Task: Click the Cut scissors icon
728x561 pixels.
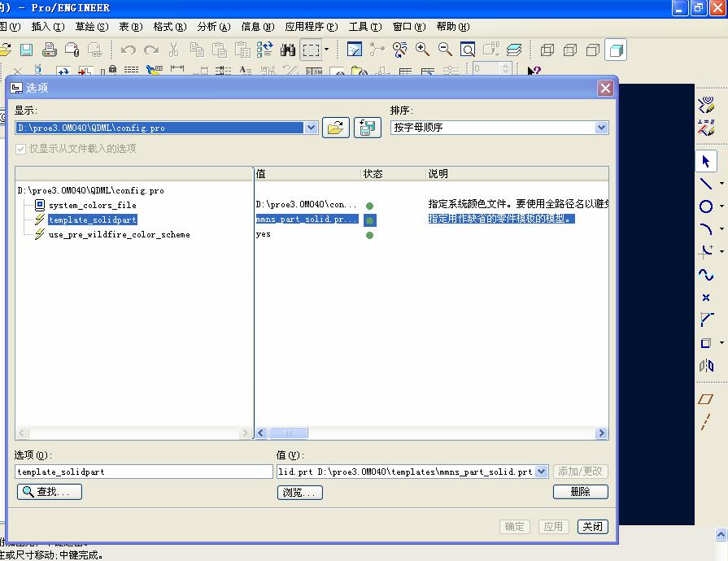Action: [173, 50]
